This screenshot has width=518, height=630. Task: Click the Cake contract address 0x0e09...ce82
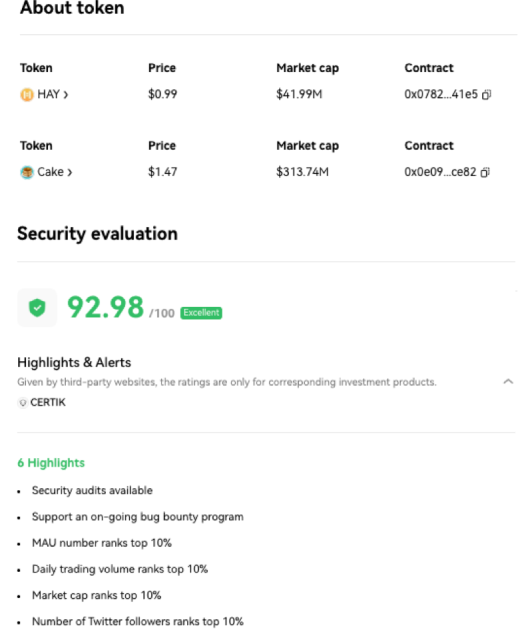point(440,172)
